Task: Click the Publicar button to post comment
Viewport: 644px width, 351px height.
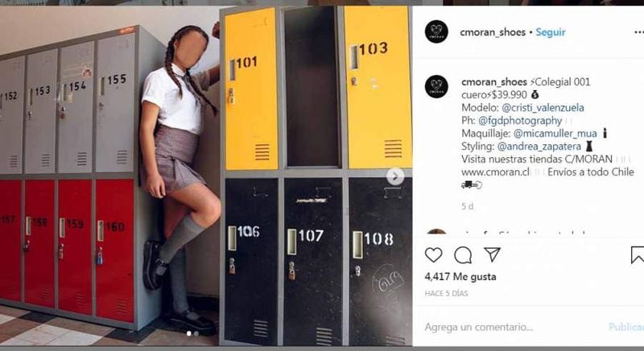Action: tap(626, 327)
